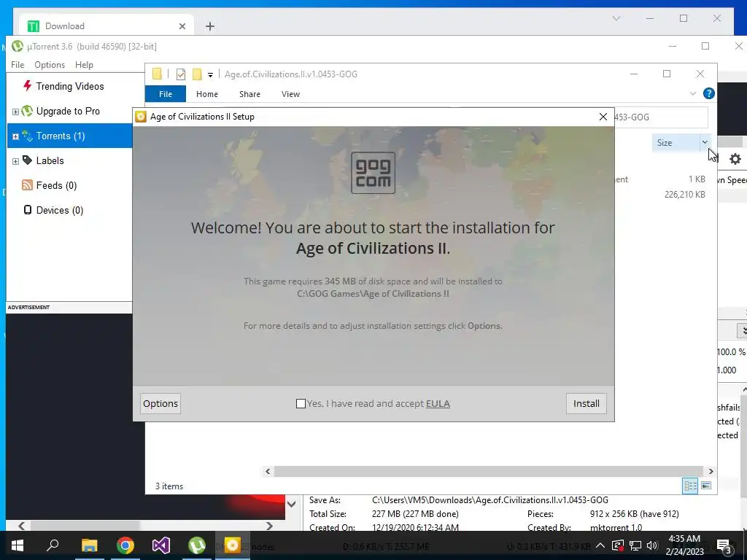Open the EULA link

[x=438, y=404]
